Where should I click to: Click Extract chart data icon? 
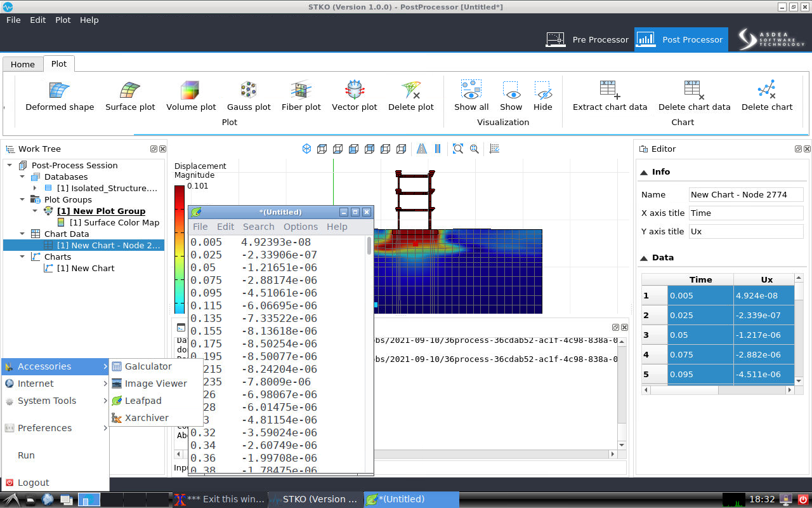(610, 91)
